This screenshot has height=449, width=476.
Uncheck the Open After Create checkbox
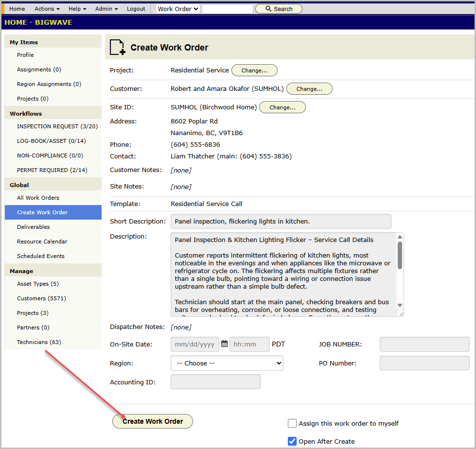click(x=292, y=441)
